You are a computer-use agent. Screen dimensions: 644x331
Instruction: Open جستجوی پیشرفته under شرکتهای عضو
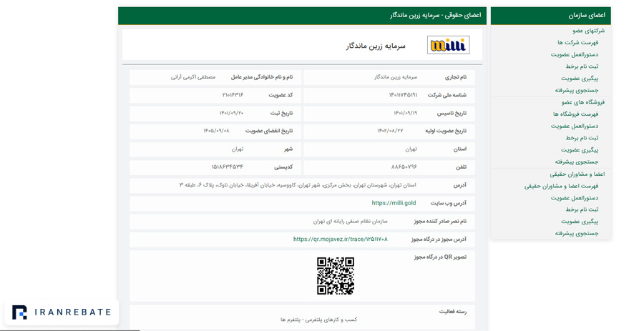(x=577, y=90)
